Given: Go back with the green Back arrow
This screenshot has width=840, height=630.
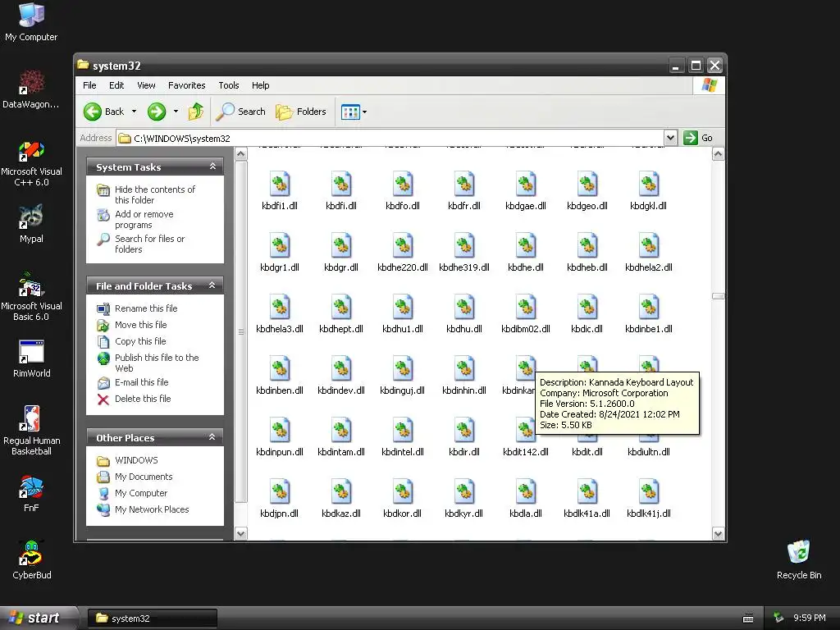Looking at the screenshot, I should (x=104, y=112).
